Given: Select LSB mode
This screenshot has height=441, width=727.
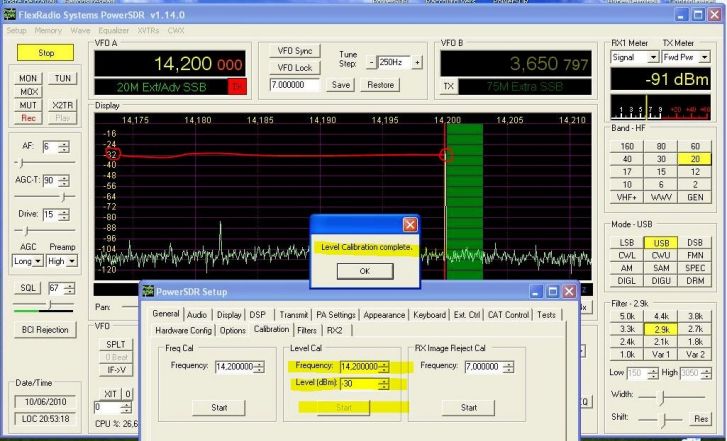Looking at the screenshot, I should click(627, 243).
